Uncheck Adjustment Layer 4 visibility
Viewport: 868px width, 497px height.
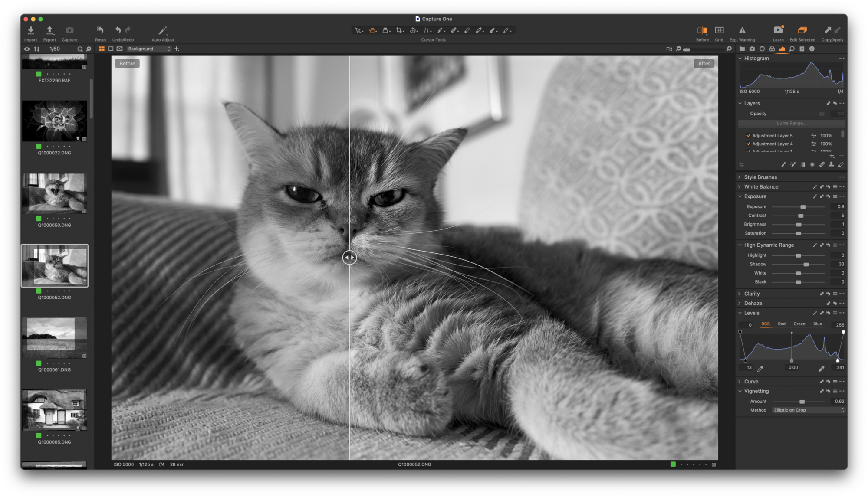(x=748, y=144)
